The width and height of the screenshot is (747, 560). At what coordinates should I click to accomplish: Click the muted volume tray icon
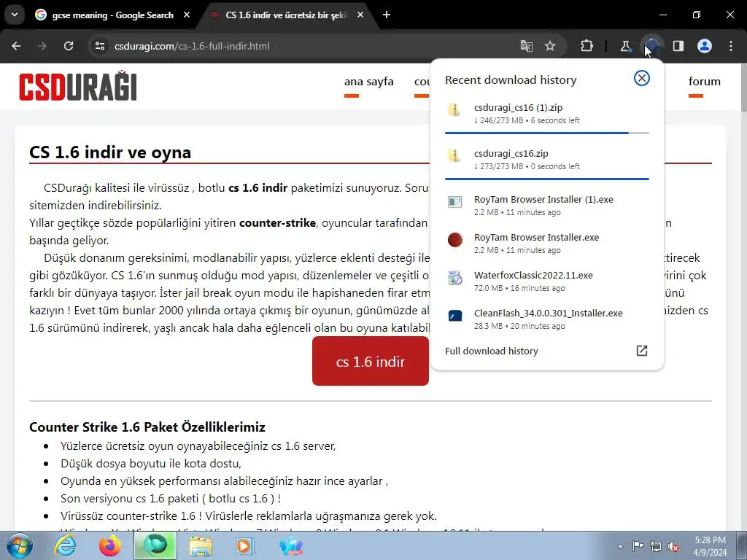point(673,546)
